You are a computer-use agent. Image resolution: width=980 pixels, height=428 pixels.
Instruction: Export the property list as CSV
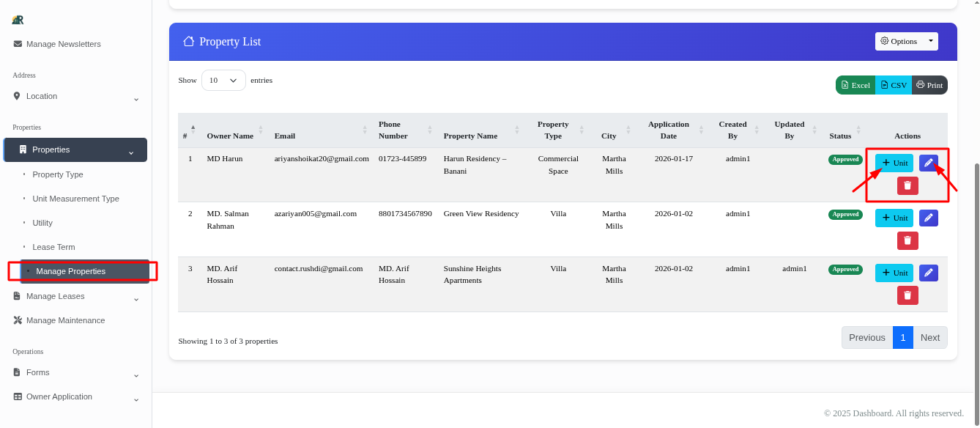[x=894, y=85]
